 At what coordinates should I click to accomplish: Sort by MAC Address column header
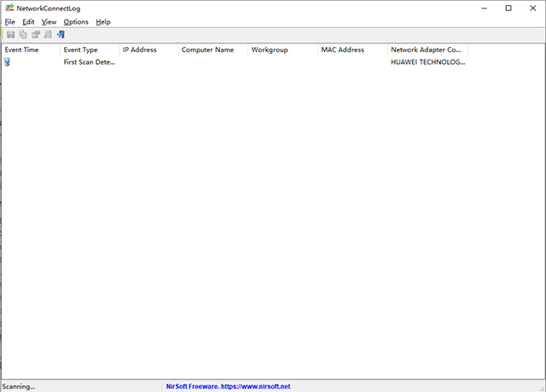click(x=351, y=50)
